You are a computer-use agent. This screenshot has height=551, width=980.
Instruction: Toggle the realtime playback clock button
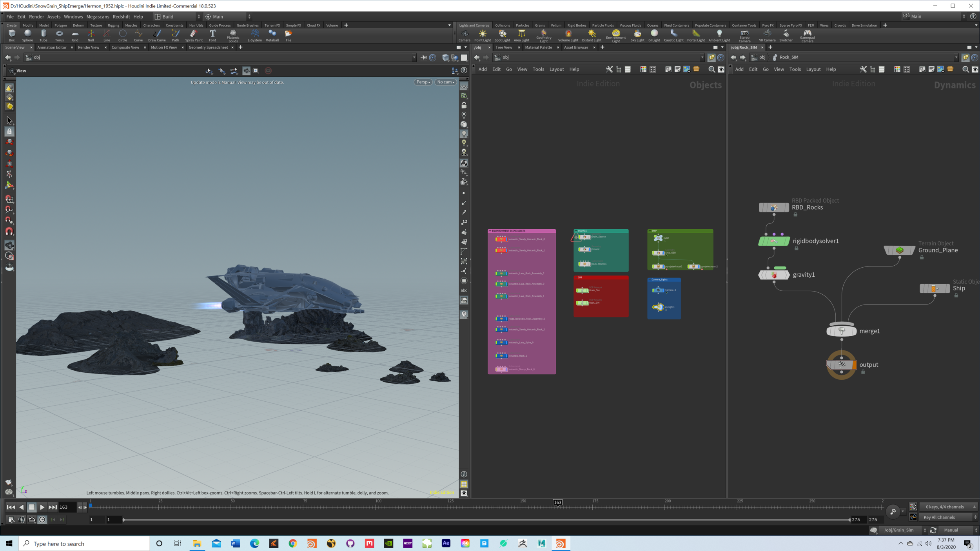tap(42, 520)
